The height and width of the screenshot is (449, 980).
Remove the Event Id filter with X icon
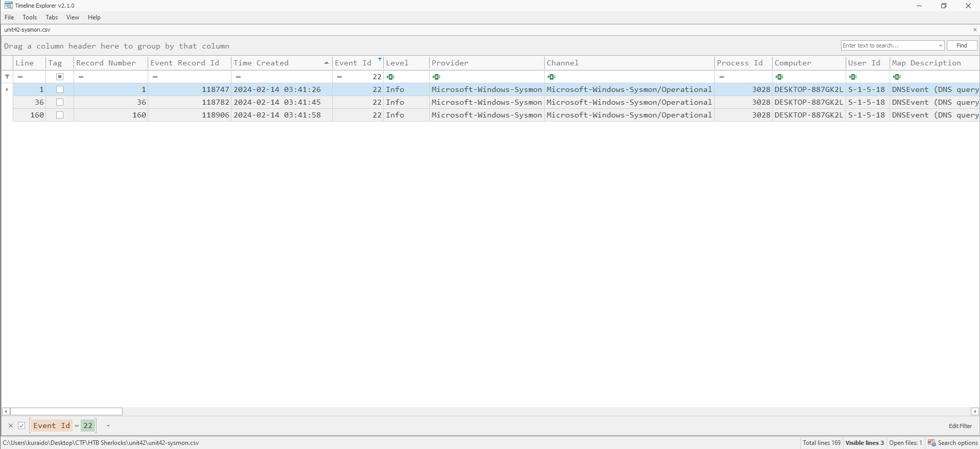[x=11, y=426]
